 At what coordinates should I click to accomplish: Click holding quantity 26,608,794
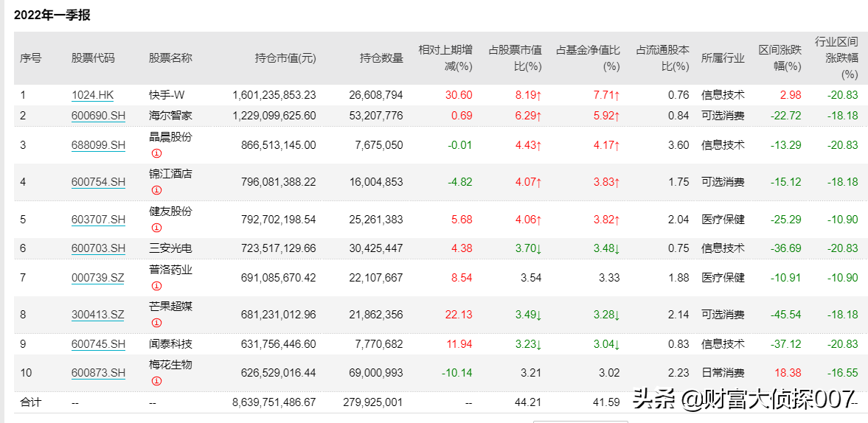click(x=376, y=95)
